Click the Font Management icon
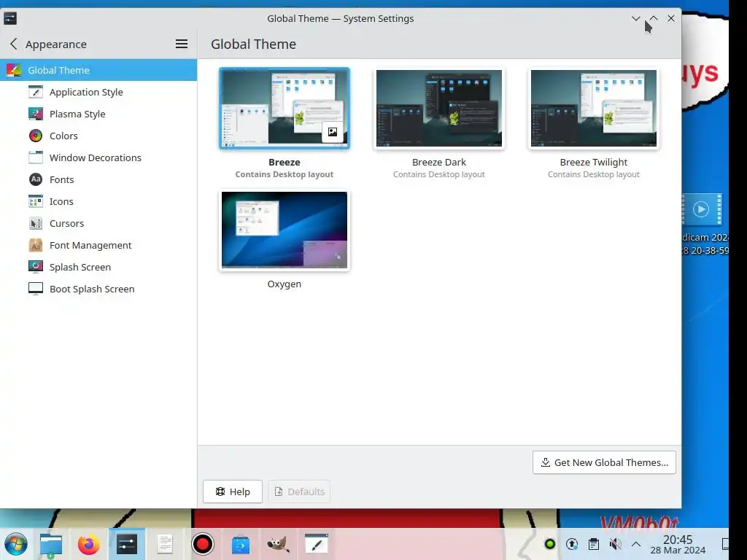747x560 pixels. coord(36,245)
